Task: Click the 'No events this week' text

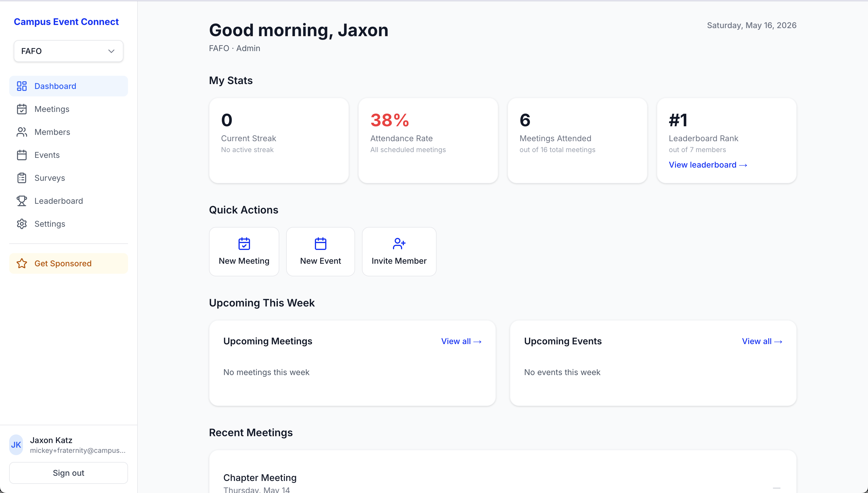Action: click(562, 372)
